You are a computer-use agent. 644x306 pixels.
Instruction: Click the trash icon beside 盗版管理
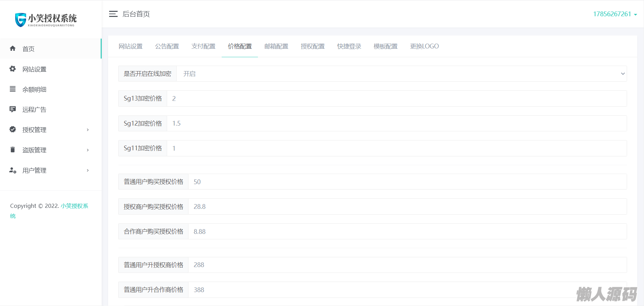[x=13, y=150]
